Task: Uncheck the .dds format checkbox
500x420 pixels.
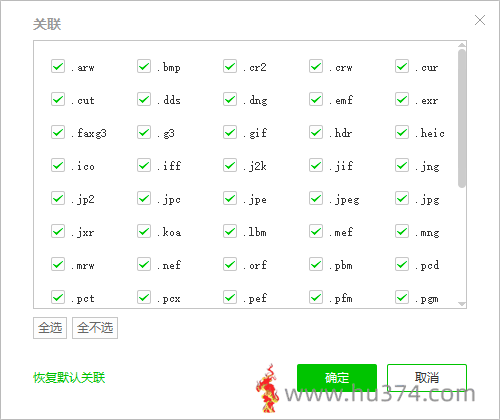Action: point(144,99)
